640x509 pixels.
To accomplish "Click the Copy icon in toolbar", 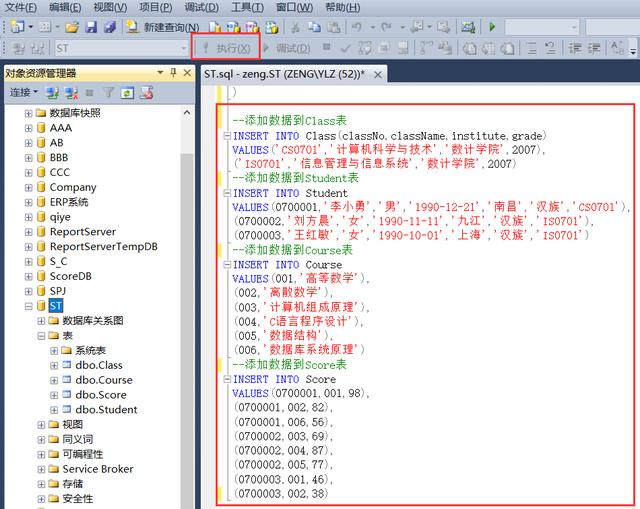I will (x=314, y=27).
